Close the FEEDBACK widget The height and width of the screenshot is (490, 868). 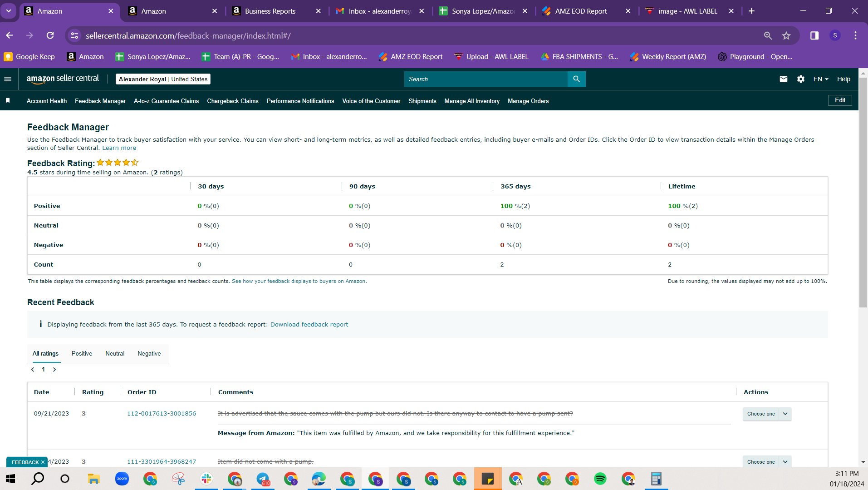pos(43,462)
